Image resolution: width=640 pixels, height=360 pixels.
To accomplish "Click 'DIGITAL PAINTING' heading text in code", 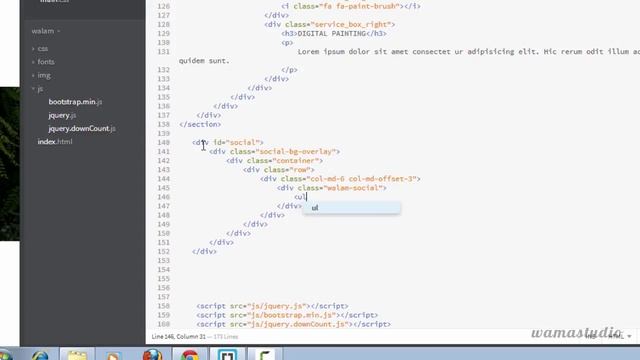I will [x=331, y=33].
